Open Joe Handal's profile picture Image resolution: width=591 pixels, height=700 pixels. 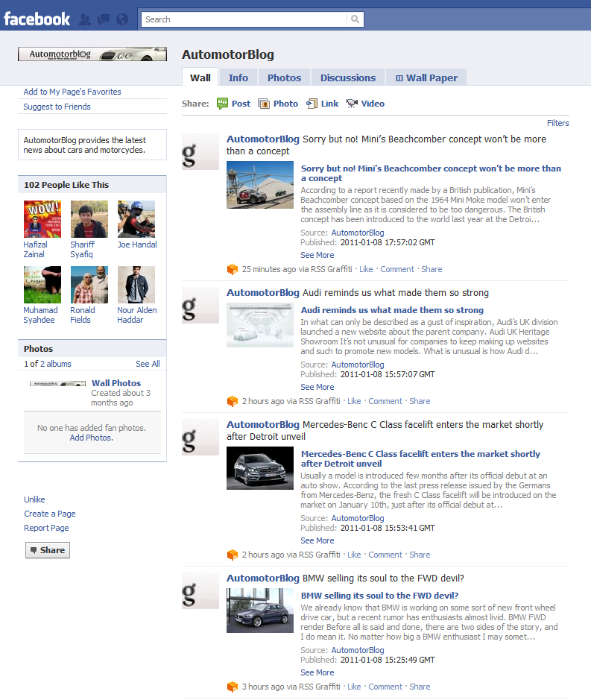coord(136,219)
